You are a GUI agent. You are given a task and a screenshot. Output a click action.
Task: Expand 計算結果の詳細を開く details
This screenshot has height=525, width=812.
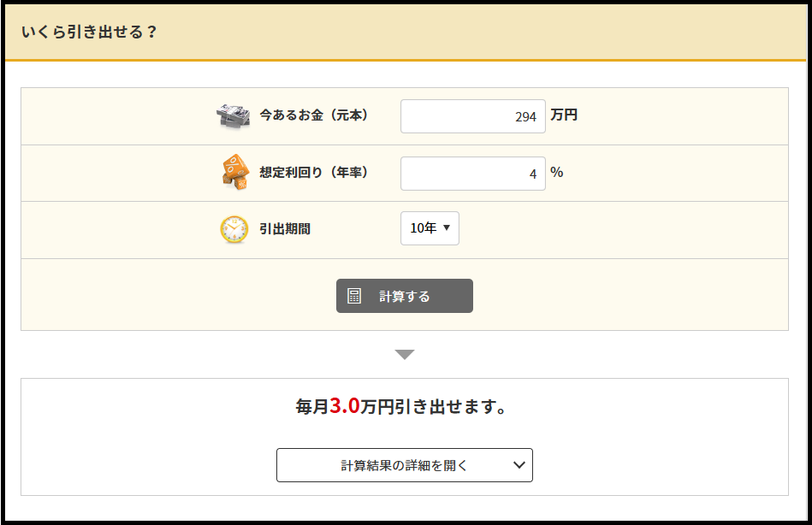404,465
